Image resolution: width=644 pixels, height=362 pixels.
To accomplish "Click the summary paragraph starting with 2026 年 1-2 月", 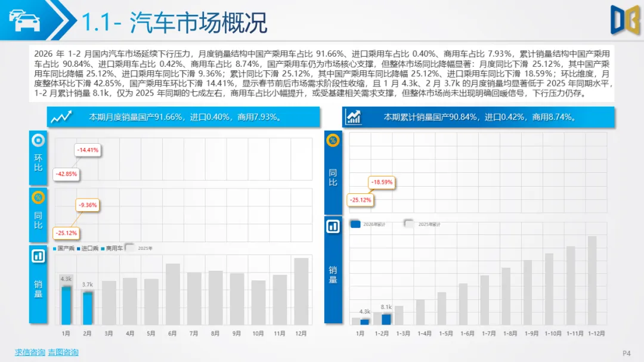I will [x=322, y=73].
